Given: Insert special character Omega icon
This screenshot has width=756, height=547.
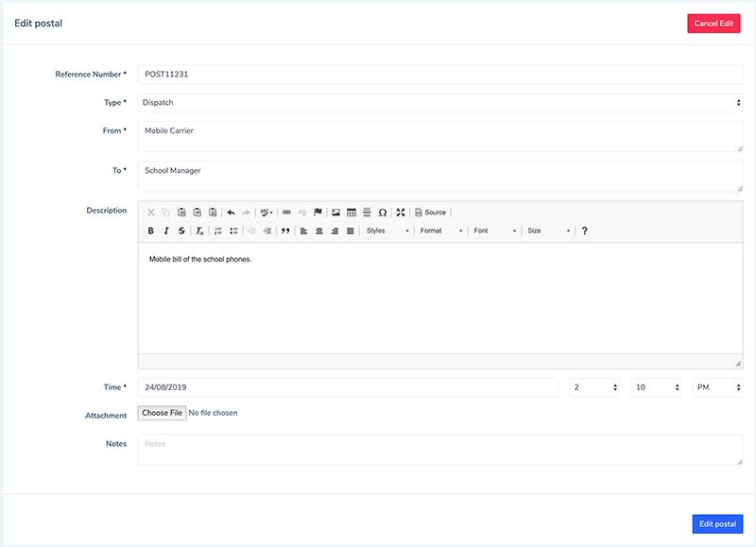Looking at the screenshot, I should 383,213.
